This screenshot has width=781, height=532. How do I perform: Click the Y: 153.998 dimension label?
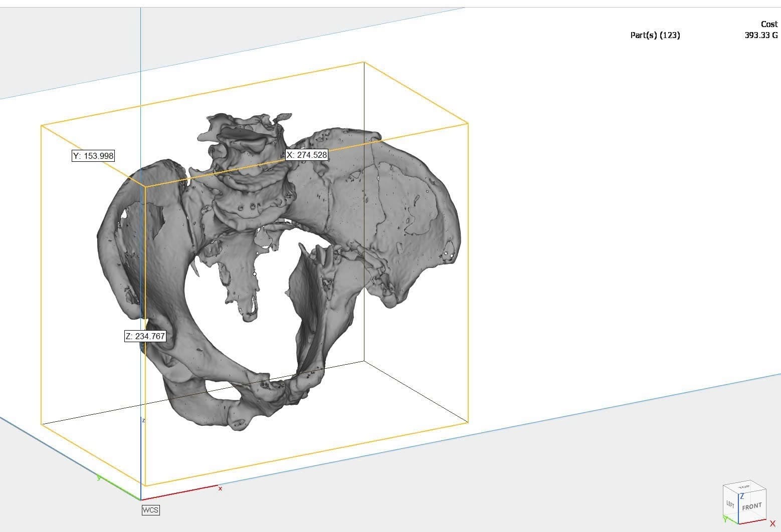tap(93, 156)
